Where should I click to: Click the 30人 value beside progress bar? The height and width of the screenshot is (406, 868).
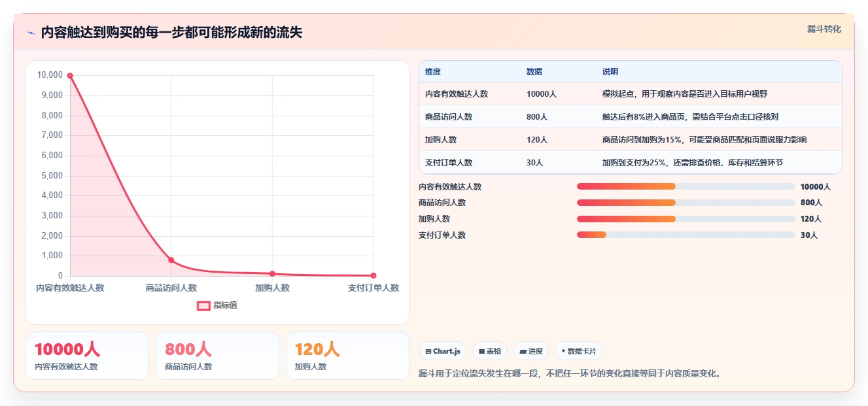coord(809,235)
